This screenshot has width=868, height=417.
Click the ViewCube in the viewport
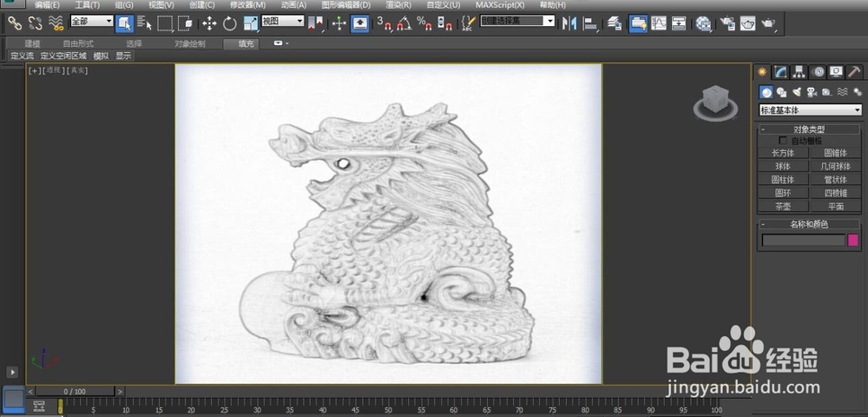(x=714, y=102)
